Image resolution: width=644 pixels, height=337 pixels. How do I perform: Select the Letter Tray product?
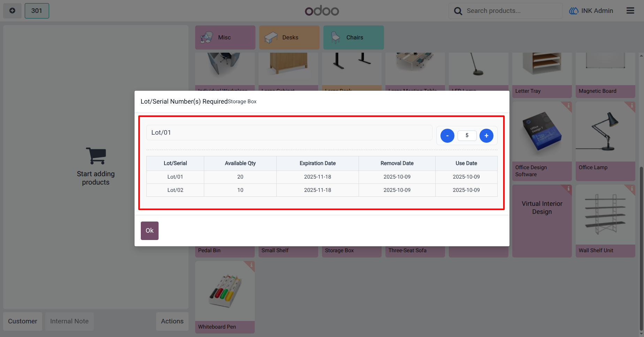coord(542,75)
